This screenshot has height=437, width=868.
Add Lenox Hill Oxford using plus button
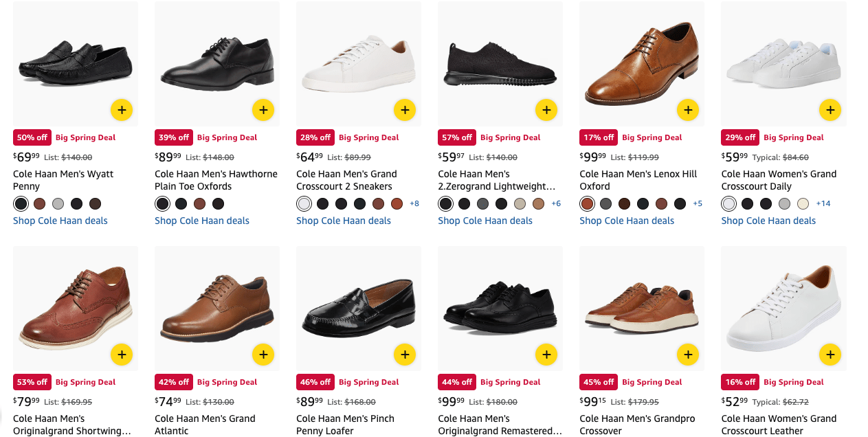pos(688,110)
